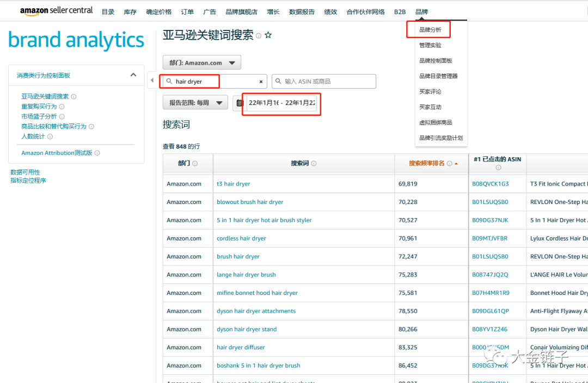
Task: Open the 市场篮子分析 sidebar link
Action: [39, 116]
